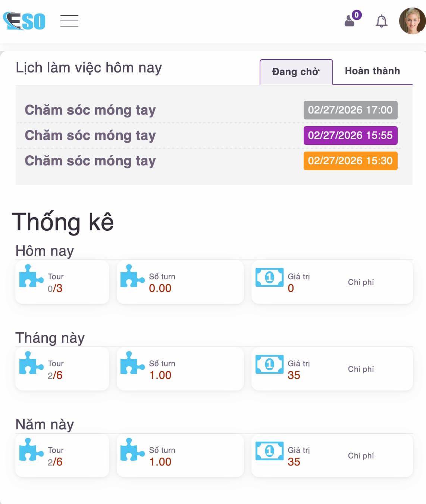Click the orange 15:30 time badge
Screen dimensions: 426x504
click(x=350, y=161)
